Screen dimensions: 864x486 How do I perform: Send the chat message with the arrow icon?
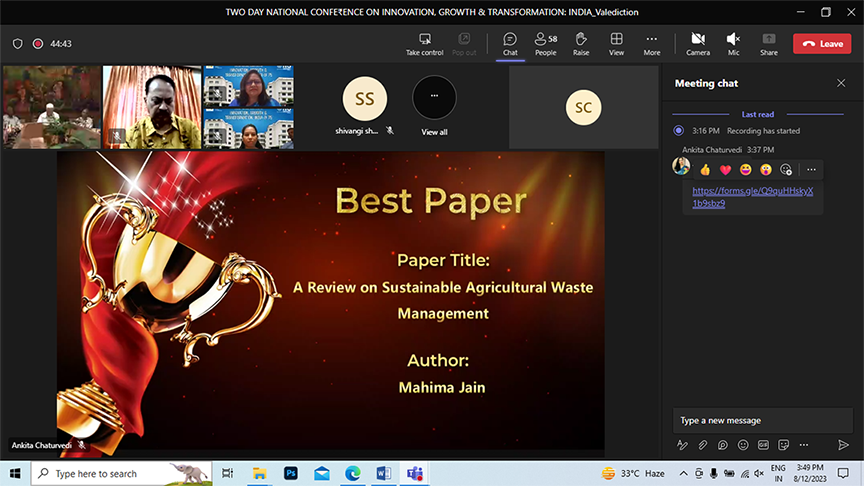coord(843,445)
